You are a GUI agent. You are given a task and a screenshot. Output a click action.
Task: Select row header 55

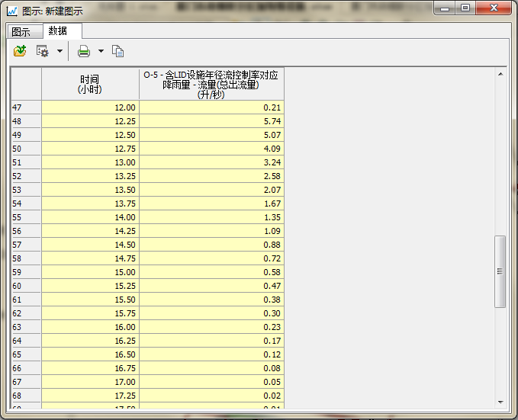[26, 217]
